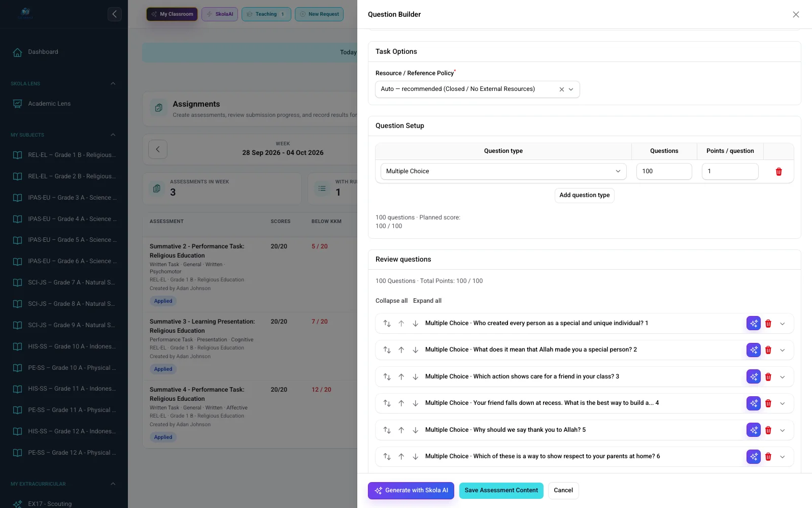The width and height of the screenshot is (812, 508).
Task: Click AI regenerate icon for question 3
Action: 754,377
